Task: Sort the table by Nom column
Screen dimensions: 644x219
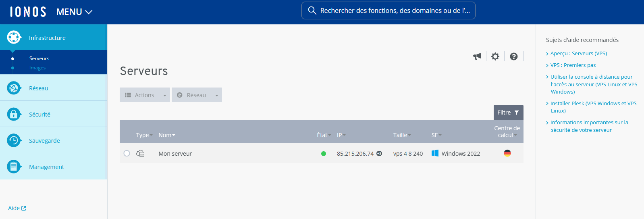Action: pos(166,135)
